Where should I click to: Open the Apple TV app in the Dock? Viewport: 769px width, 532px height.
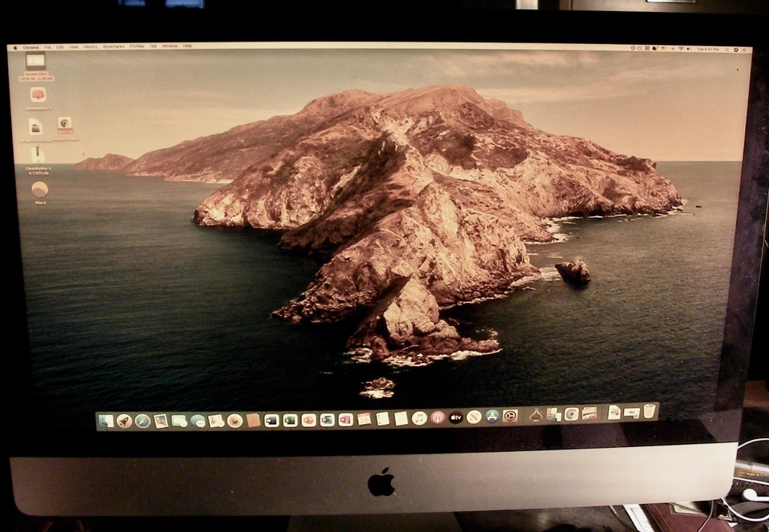[456, 417]
